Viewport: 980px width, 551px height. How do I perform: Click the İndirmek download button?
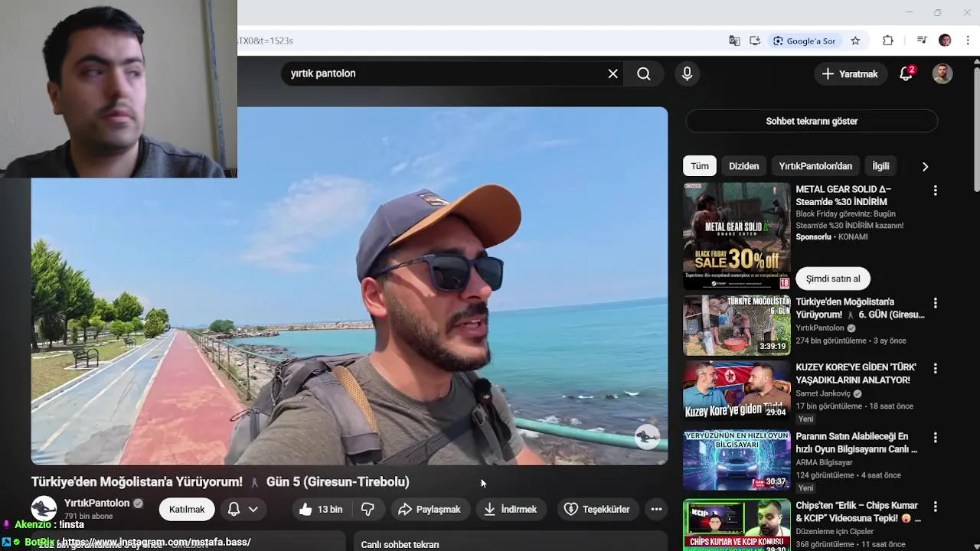510,509
